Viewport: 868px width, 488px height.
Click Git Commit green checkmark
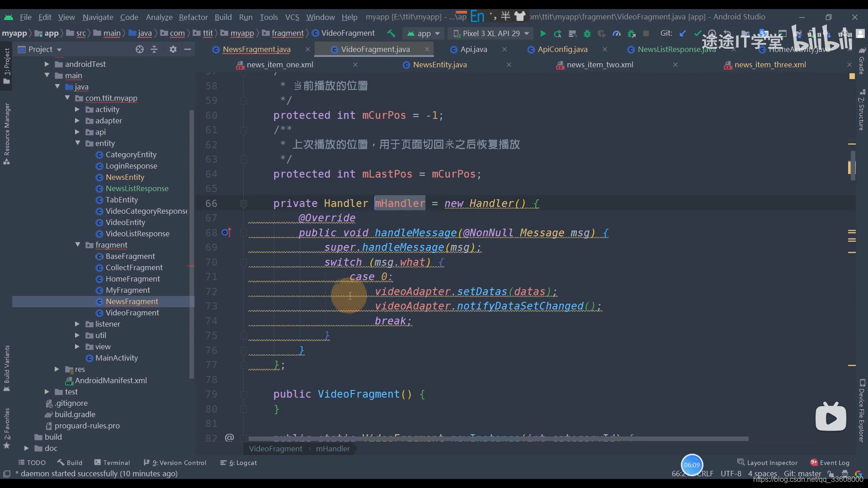coord(698,33)
